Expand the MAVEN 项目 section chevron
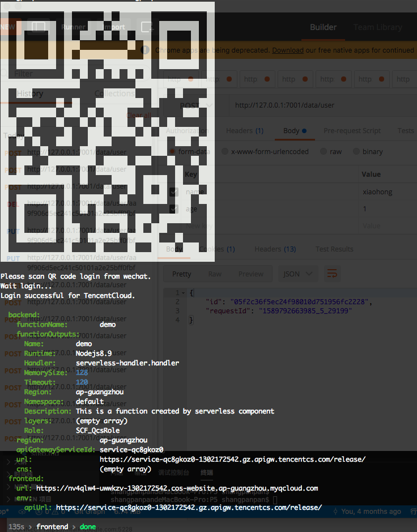417x532 pixels. coord(8,499)
